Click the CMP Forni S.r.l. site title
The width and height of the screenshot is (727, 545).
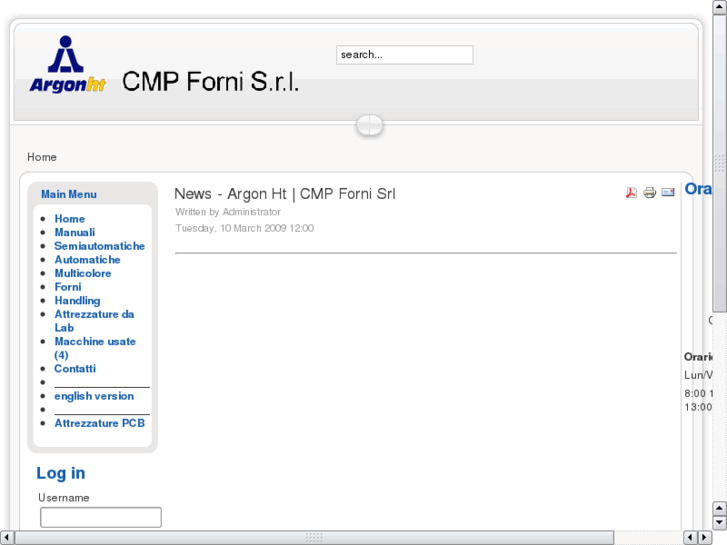[210, 82]
